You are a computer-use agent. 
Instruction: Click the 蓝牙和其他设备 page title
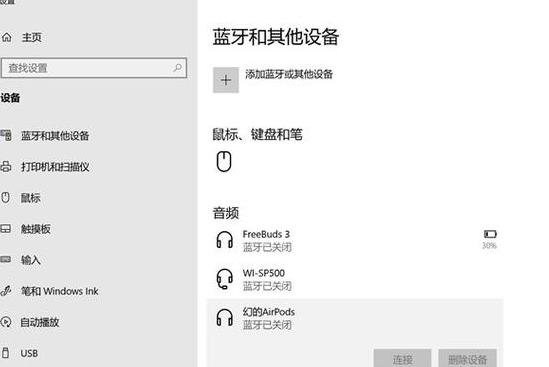pos(276,37)
